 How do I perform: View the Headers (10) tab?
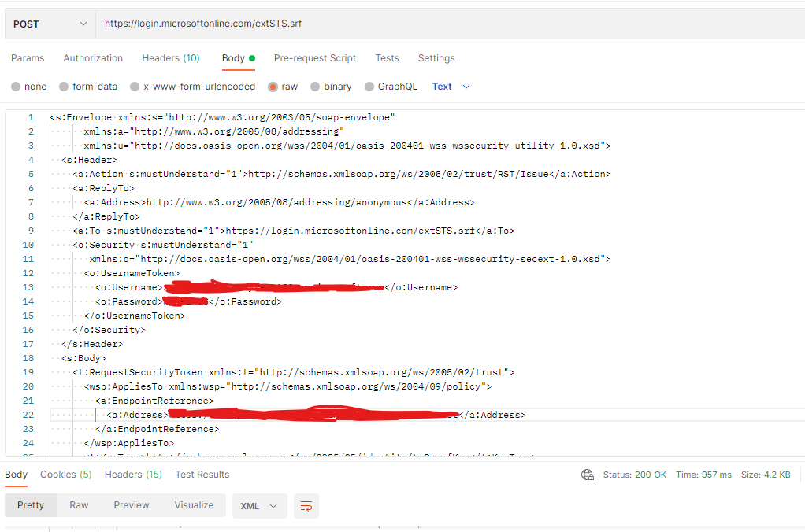171,58
